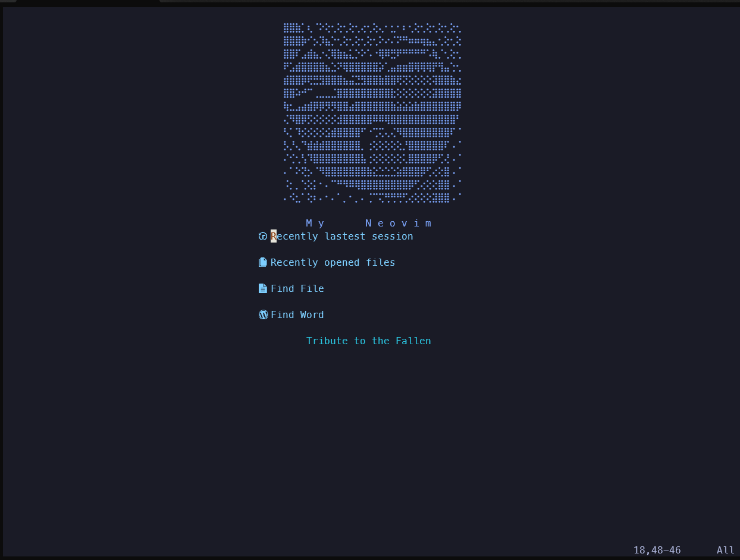Viewport: 740px width, 560px height.
Task: Click the stacked documents recent files icon
Action: click(x=263, y=263)
